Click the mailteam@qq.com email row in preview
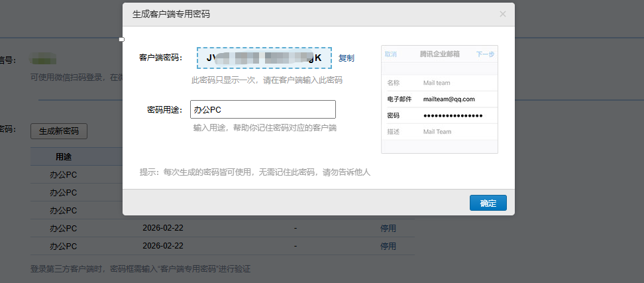The image size is (644, 283). click(440, 99)
